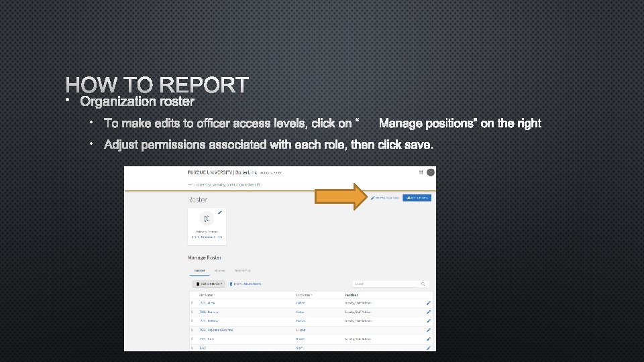Switch to the Current roster tab
The width and height of the screenshot is (644, 362).
click(x=200, y=271)
